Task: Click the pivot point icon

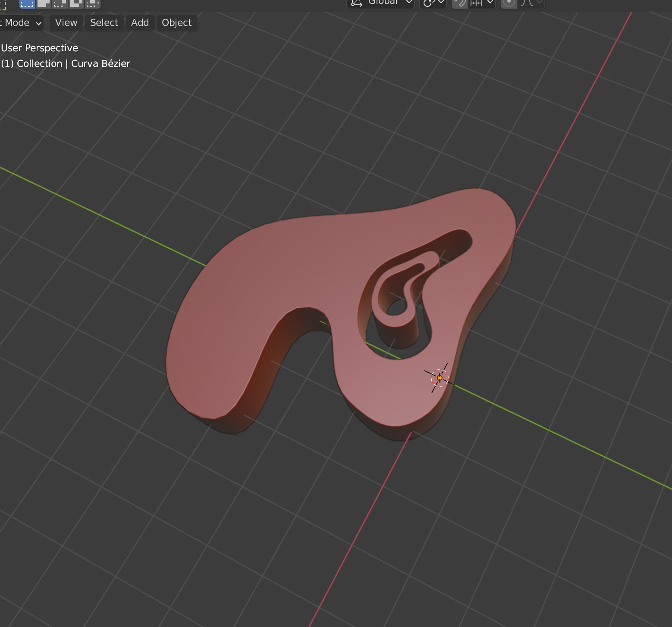Action: 428,3
